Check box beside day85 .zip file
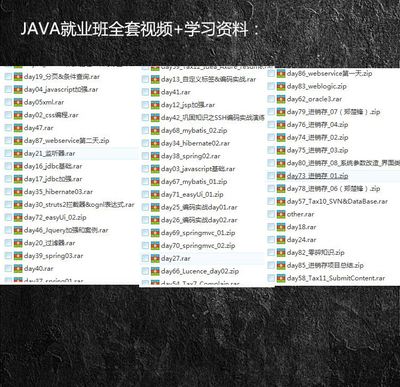This screenshot has height=387, width=400. [x=271, y=265]
